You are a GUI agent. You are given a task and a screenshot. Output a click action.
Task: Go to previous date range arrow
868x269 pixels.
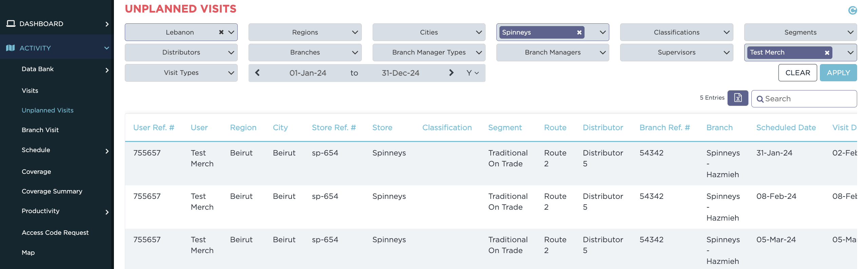tap(257, 73)
